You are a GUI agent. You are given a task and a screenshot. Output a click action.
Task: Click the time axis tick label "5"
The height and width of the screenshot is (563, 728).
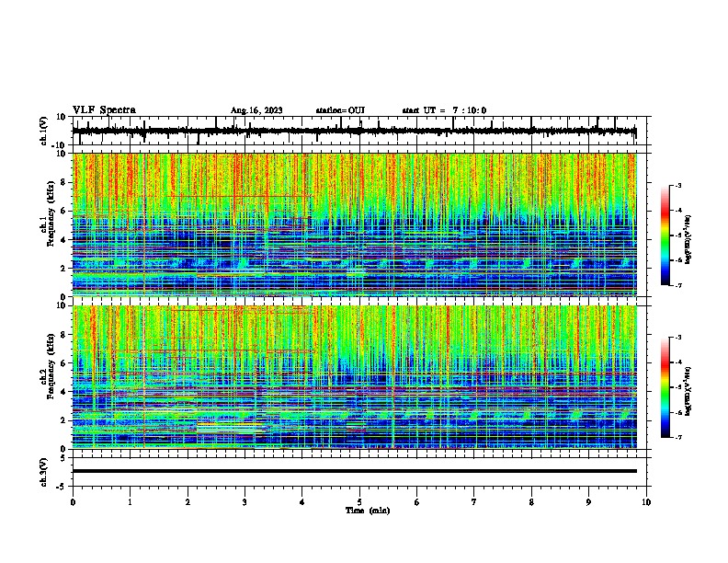tap(359, 502)
